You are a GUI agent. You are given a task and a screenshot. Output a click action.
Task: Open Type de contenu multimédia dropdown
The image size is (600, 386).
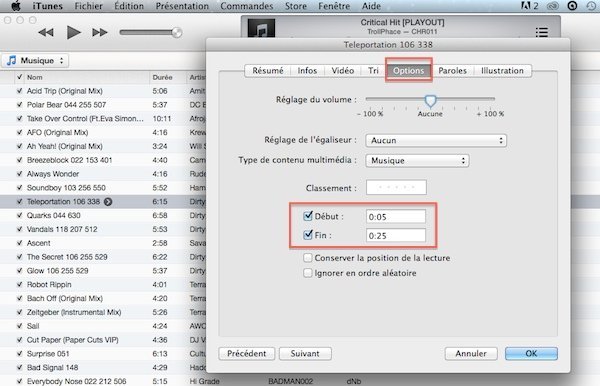pos(417,161)
